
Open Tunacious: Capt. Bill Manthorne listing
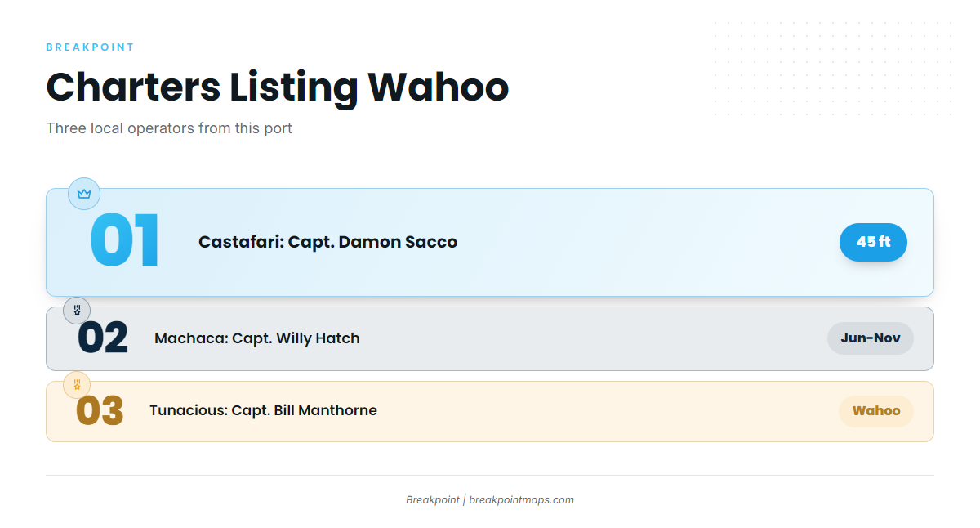point(263,410)
